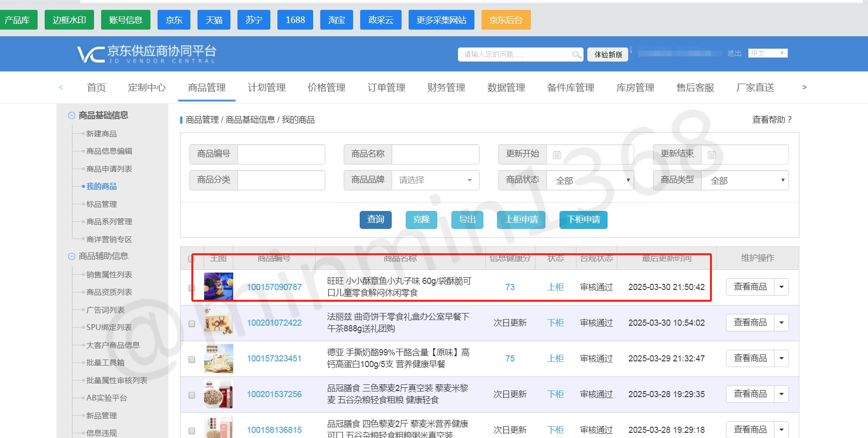Collapse the 商品基础信息 tree section

tap(71, 116)
